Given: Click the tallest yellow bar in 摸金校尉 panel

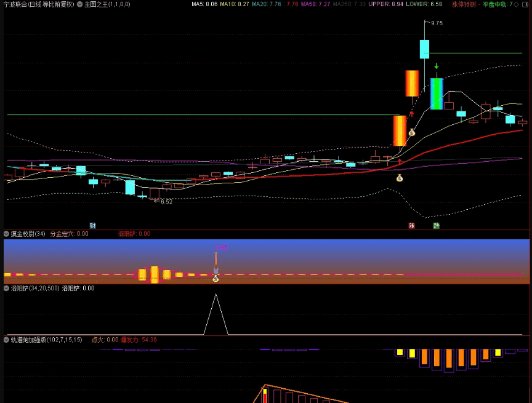Looking at the screenshot, I should coord(155,274).
